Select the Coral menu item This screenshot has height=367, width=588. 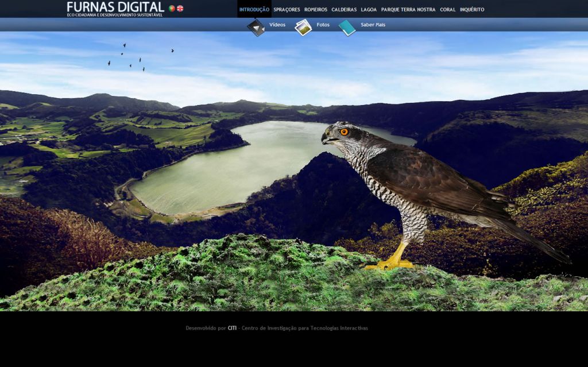[x=448, y=10]
